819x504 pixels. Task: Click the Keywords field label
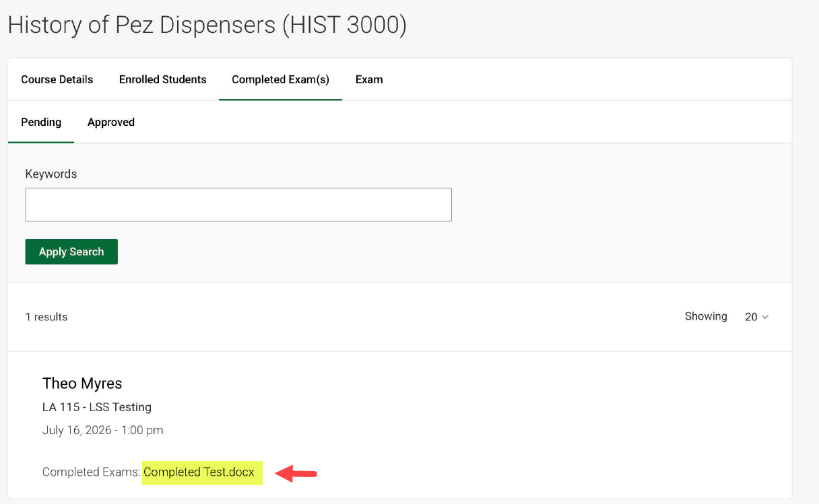click(x=51, y=174)
